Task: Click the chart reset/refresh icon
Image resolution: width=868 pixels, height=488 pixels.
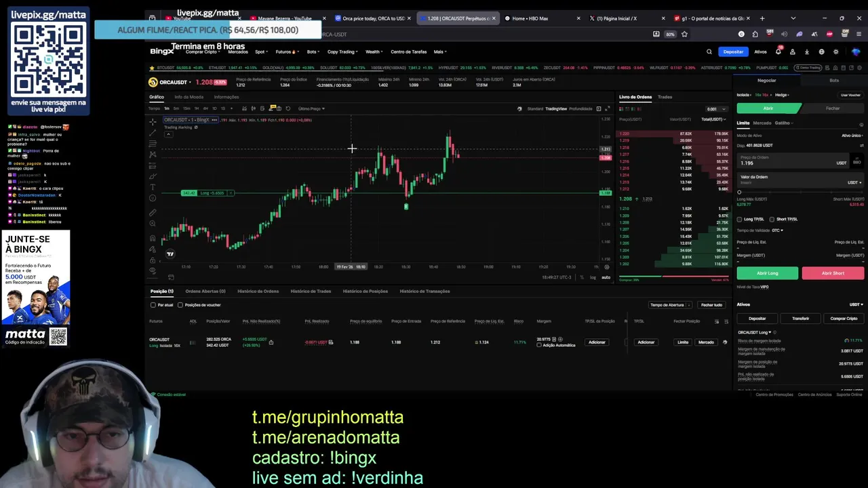Action: coord(288,108)
